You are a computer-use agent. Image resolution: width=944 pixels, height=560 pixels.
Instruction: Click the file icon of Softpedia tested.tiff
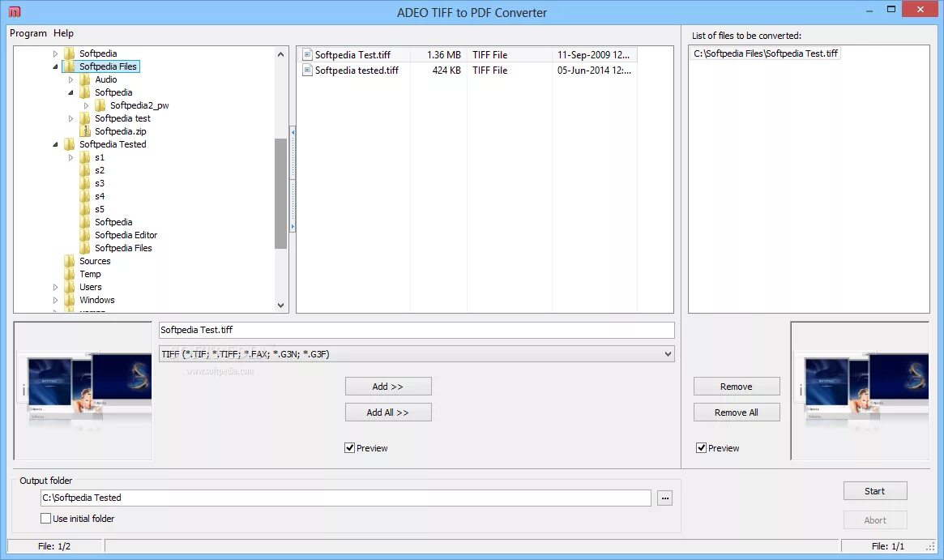click(x=308, y=71)
